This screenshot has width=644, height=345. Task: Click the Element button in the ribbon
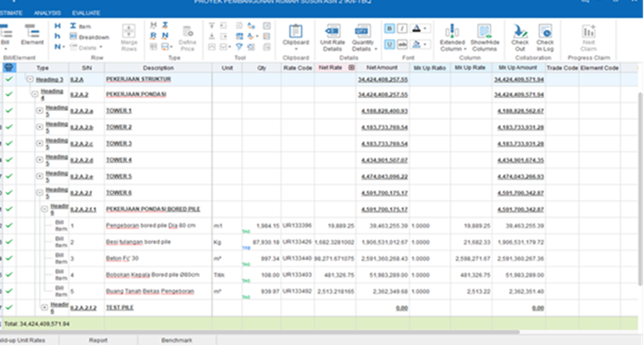tap(32, 33)
